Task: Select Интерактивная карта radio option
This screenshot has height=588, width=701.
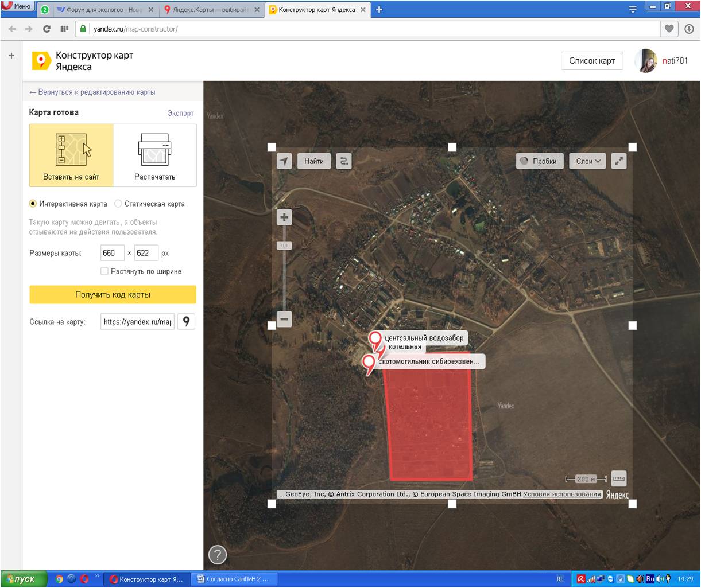Action: click(33, 204)
